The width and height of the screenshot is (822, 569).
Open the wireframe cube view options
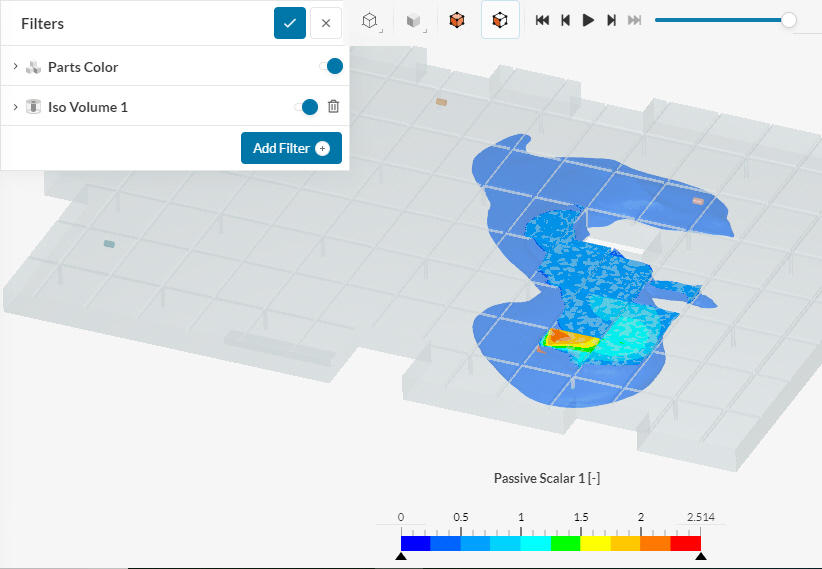pyautogui.click(x=370, y=20)
